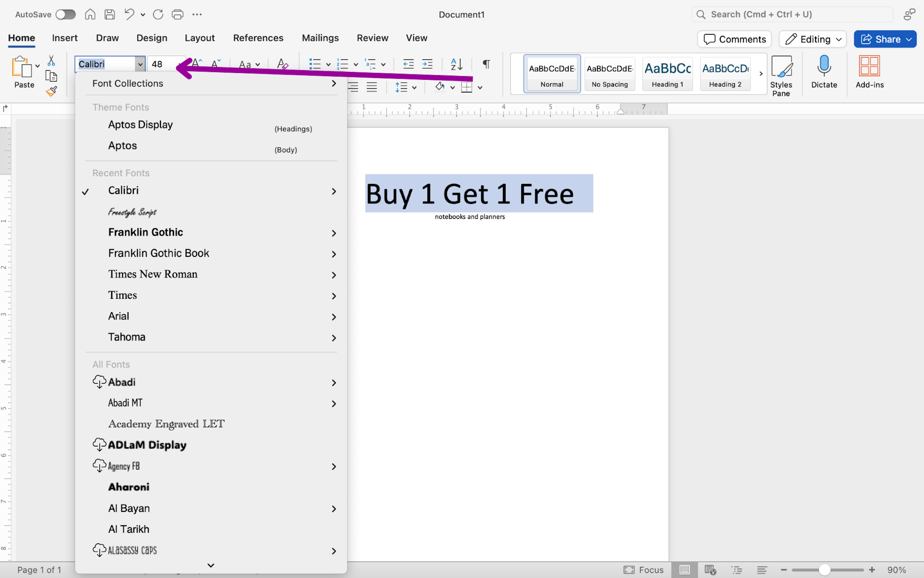Viewport: 924px width, 578px height.
Task: Click the Shading paint bucket icon
Action: click(440, 87)
